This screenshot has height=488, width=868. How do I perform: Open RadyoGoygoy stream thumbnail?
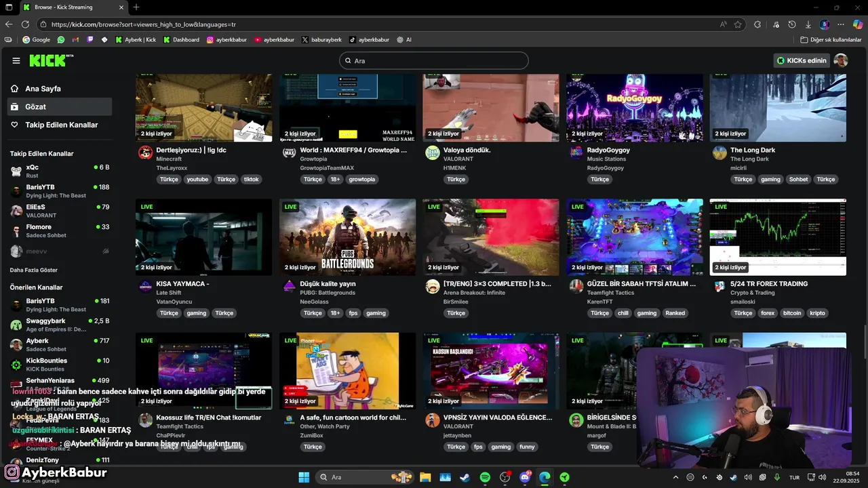(x=635, y=108)
